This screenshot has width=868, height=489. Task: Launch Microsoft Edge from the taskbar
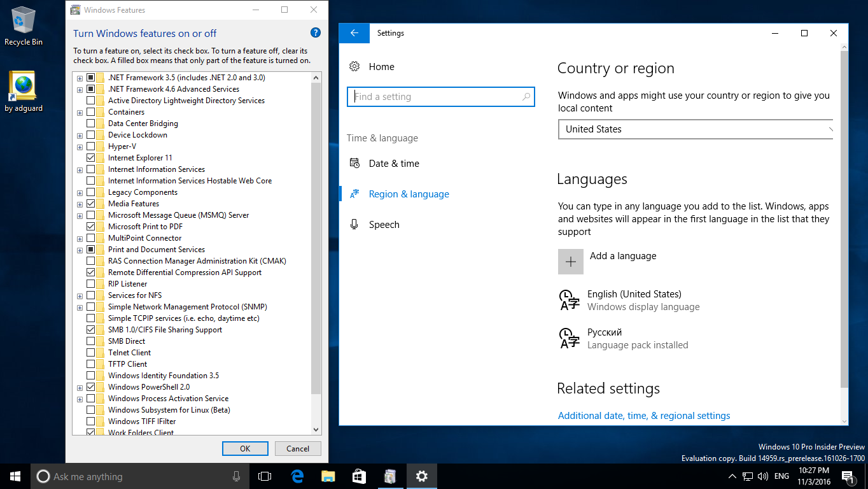click(297, 476)
